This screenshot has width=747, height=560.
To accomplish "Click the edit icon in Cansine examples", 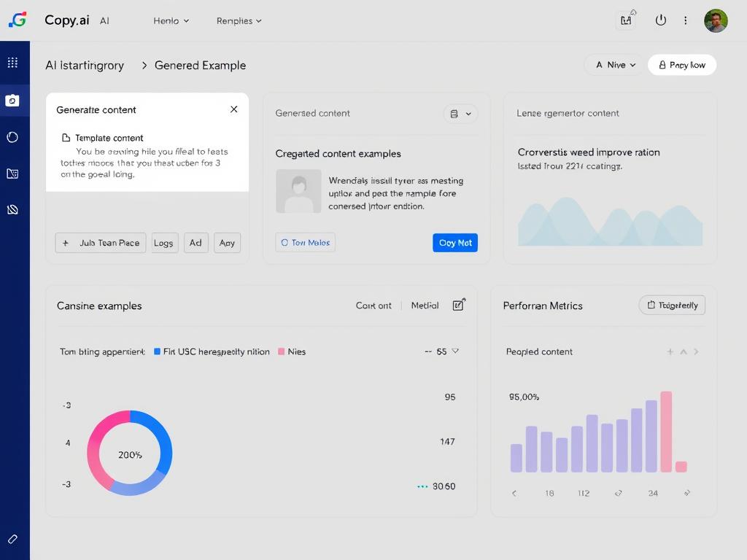I will 458,304.
